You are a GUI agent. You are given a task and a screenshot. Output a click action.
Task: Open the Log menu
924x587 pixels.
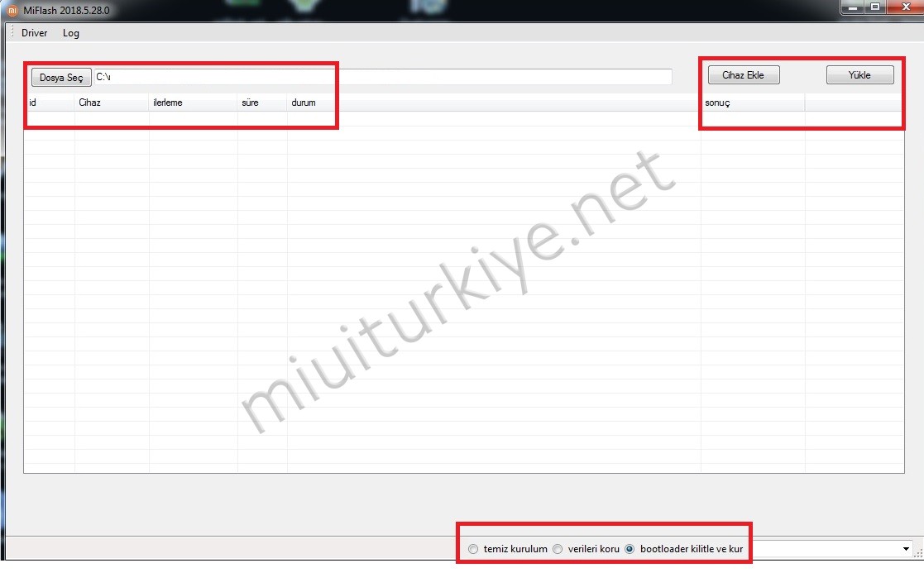pyautogui.click(x=71, y=33)
